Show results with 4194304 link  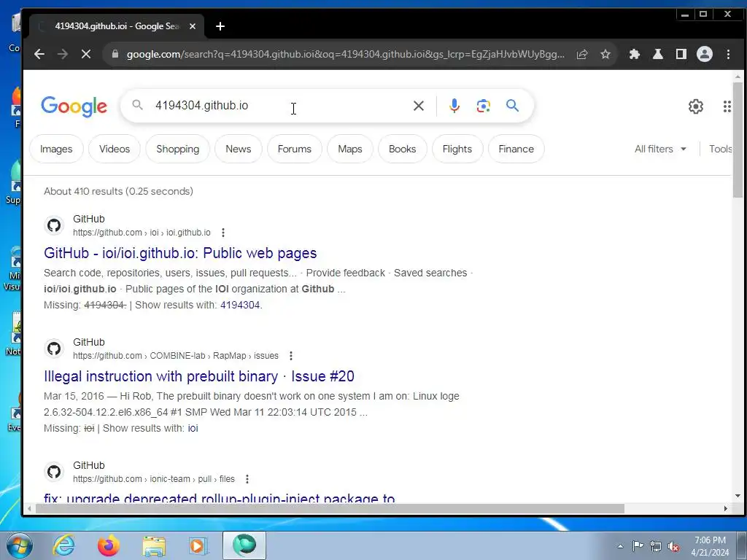pyautogui.click(x=240, y=305)
